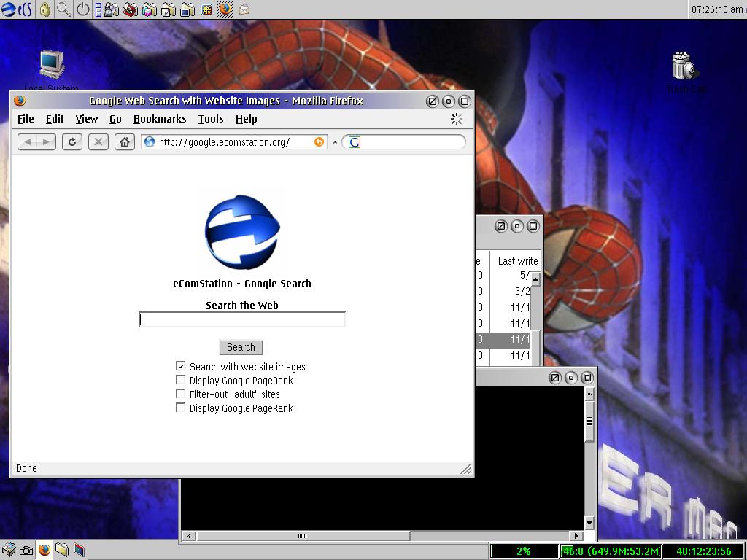
Task: Click the Search the Web text field
Action: (241, 319)
